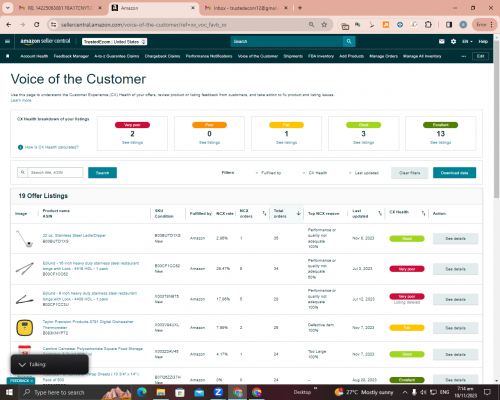Image resolution: width=500 pixels, height=400 pixels.
Task: Click the Edit button in navigation bar
Action: (480, 56)
